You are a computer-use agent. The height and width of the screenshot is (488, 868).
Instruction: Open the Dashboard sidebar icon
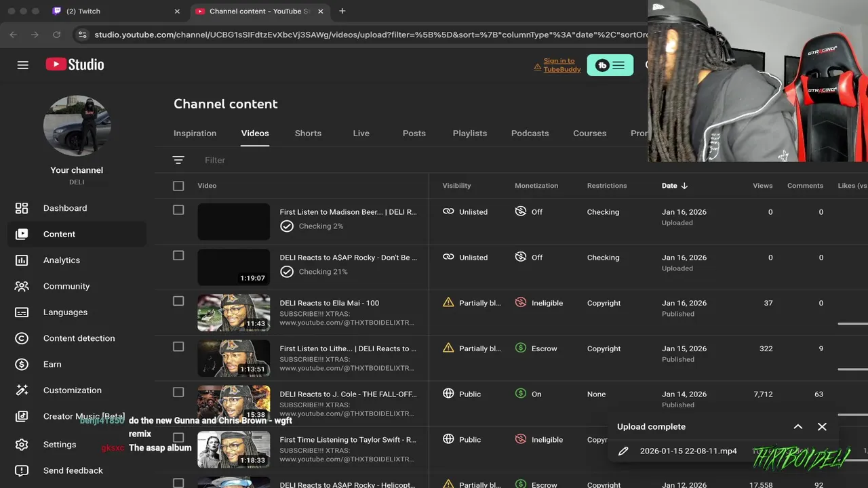tap(22, 208)
